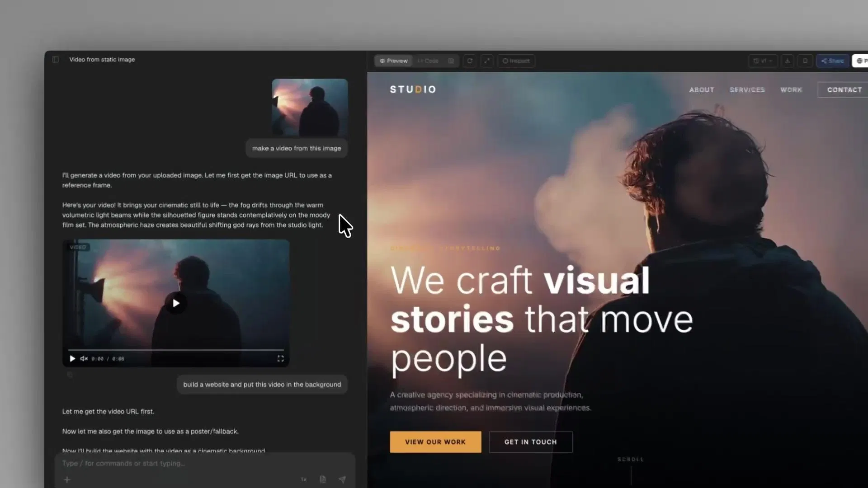868x488 pixels.
Task: Click the VIEW OUR WORK button
Action: coord(435,442)
